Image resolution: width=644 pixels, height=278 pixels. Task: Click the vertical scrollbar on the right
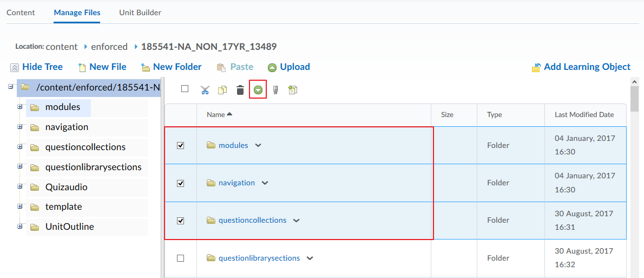click(635, 177)
